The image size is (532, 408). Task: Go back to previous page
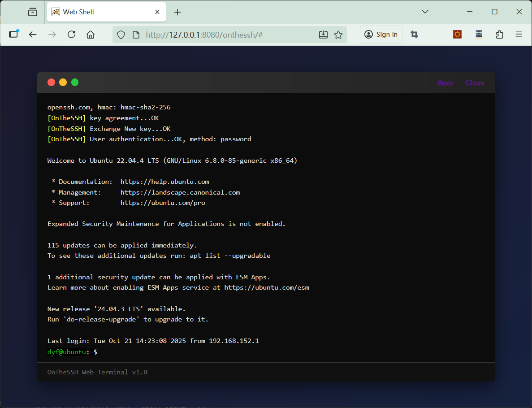click(x=33, y=35)
